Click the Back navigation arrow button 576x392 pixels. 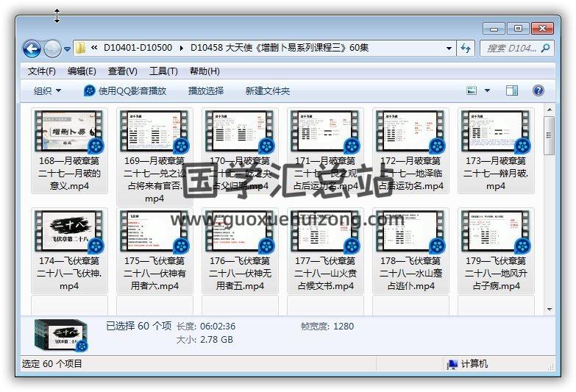[x=32, y=49]
